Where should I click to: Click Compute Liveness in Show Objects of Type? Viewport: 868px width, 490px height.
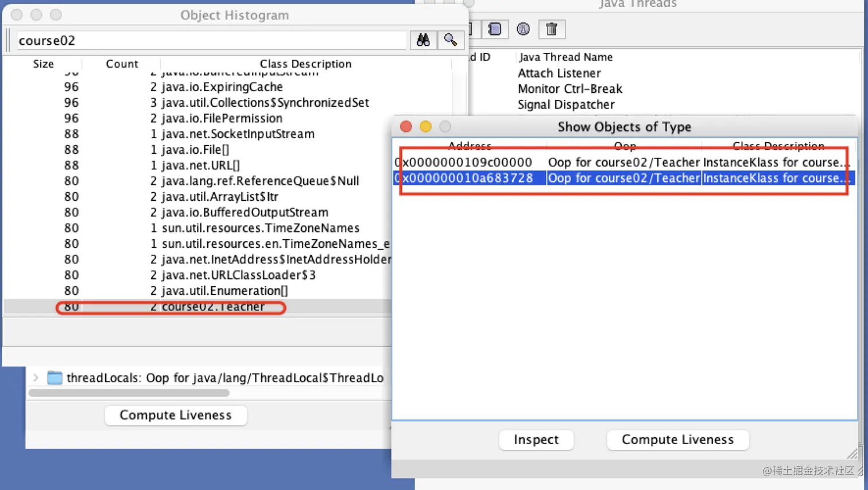[677, 440]
